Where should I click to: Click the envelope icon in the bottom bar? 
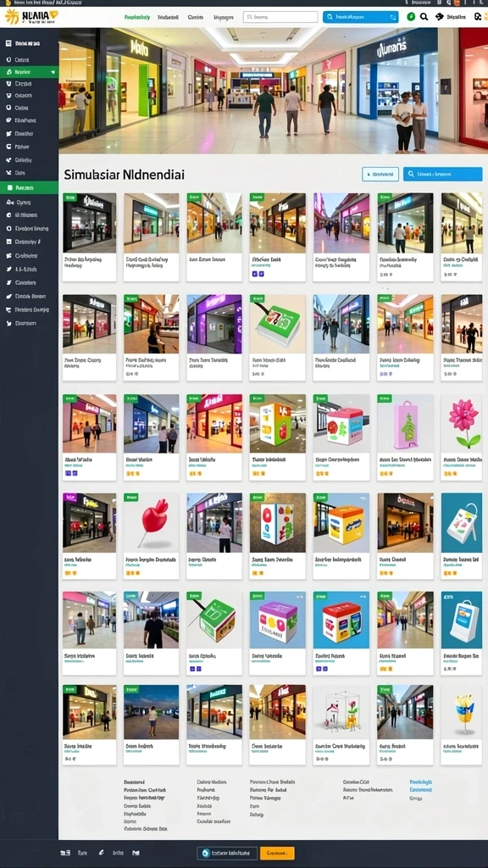tap(136, 853)
